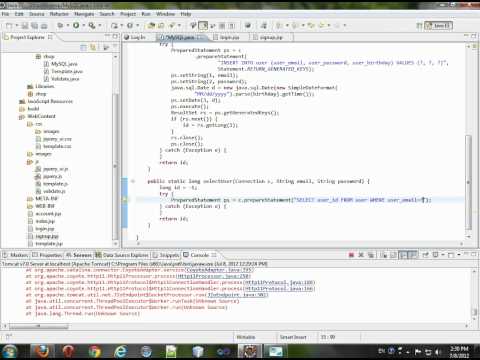The image size is (480, 360).
Task: Select the WEB-INF folder
Action: (41, 206)
